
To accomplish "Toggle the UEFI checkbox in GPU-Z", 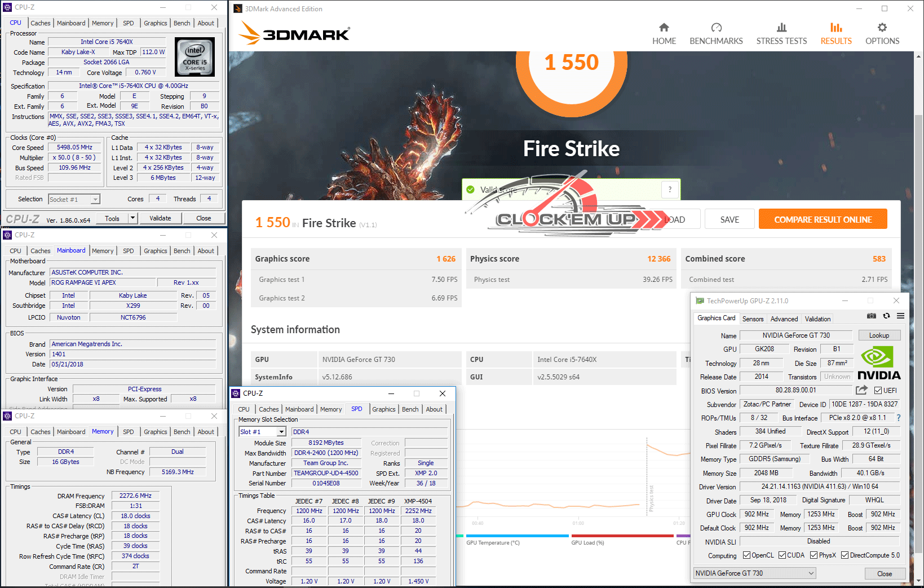I will click(878, 391).
